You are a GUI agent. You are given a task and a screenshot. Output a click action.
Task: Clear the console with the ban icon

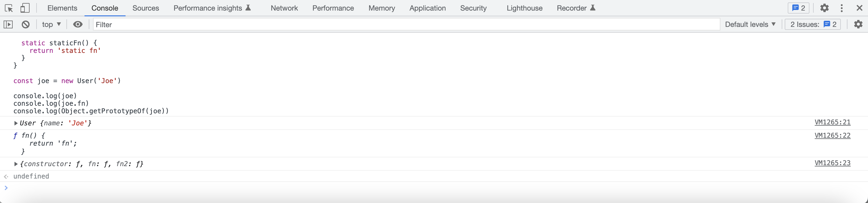(26, 24)
